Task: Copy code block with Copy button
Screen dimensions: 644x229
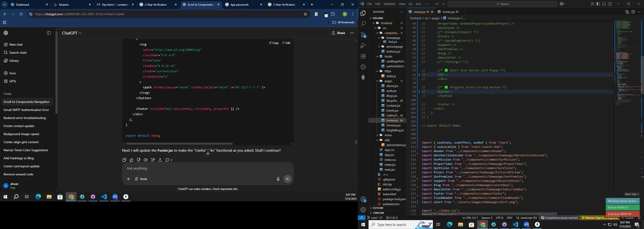Action: pos(274,43)
